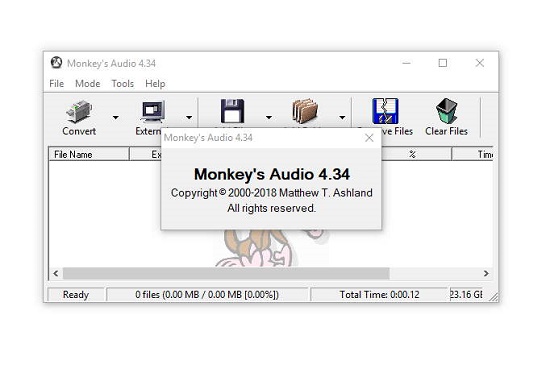This screenshot has width=550, height=385.
Task: Click the 'Ready' status bar text
Action: [x=76, y=295]
